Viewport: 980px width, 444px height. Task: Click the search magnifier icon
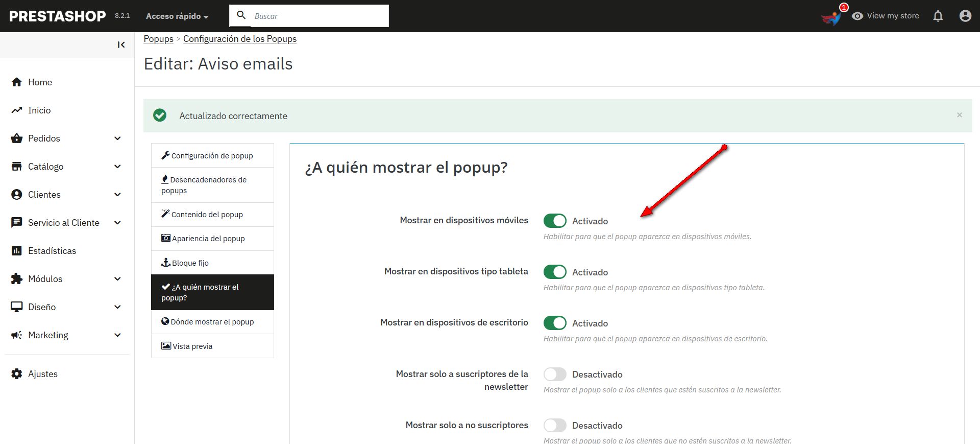coord(241,15)
